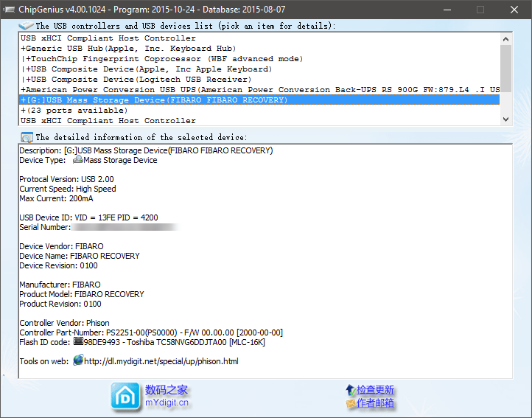Open the 检查更新 update link
Image resolution: width=532 pixels, height=418 pixels.
click(375, 390)
